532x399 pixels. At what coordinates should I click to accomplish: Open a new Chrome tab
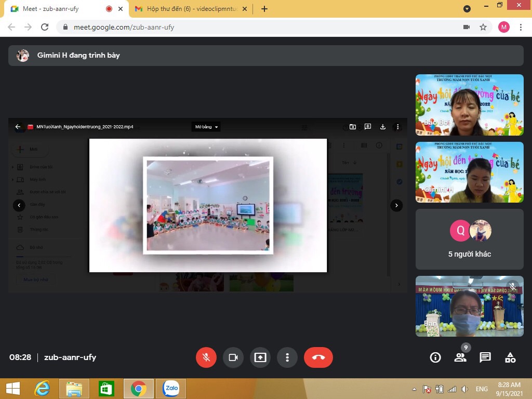[264, 9]
